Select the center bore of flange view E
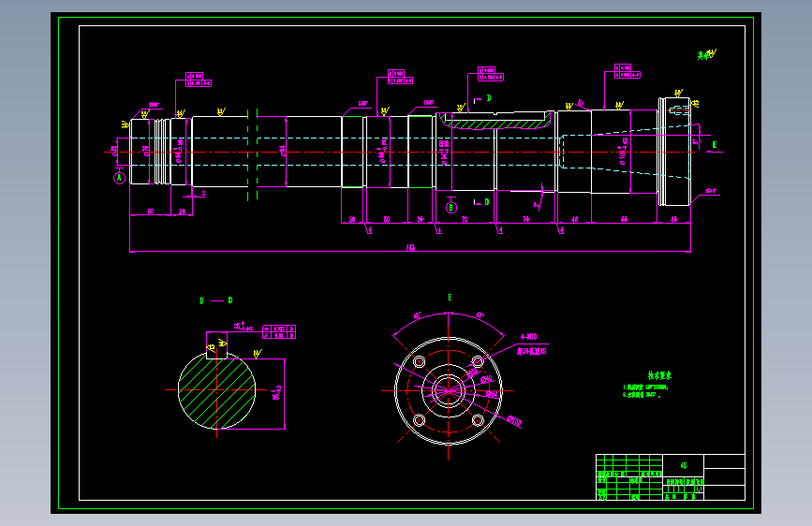 (448, 390)
